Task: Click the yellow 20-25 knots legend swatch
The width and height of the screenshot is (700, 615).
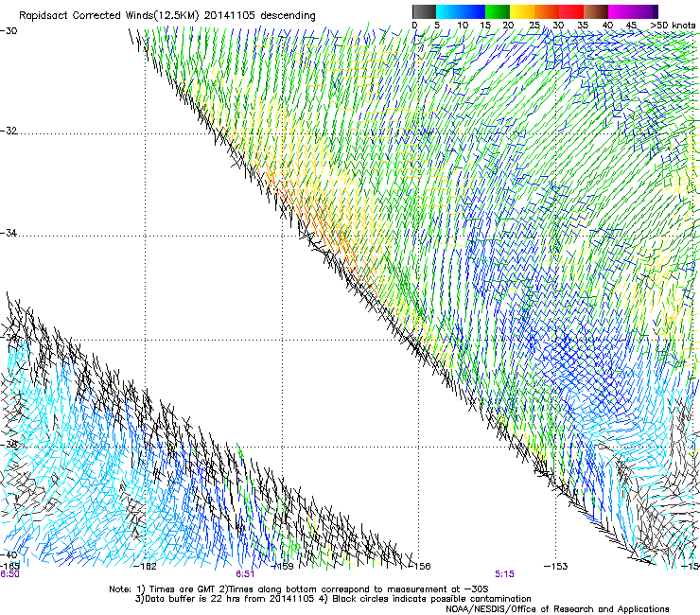Action: (x=522, y=11)
